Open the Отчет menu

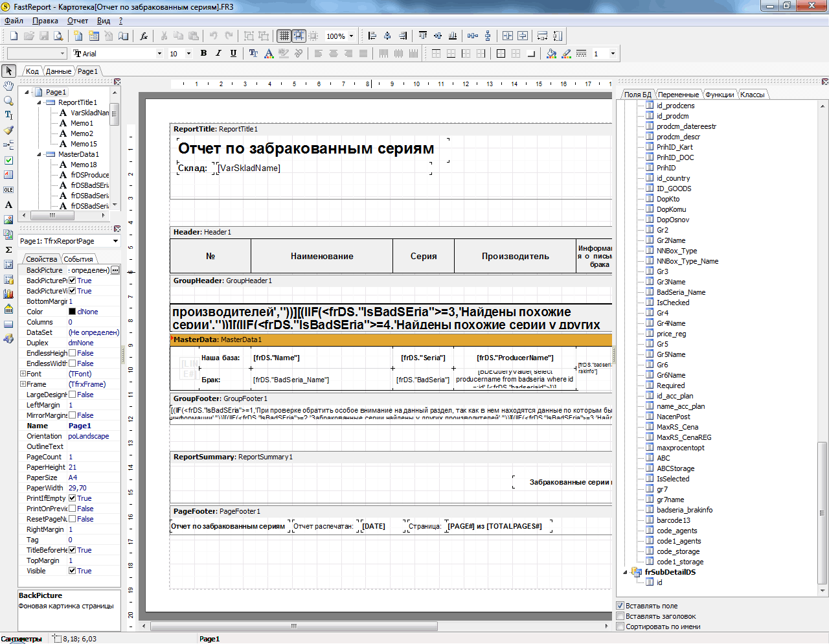click(x=78, y=21)
